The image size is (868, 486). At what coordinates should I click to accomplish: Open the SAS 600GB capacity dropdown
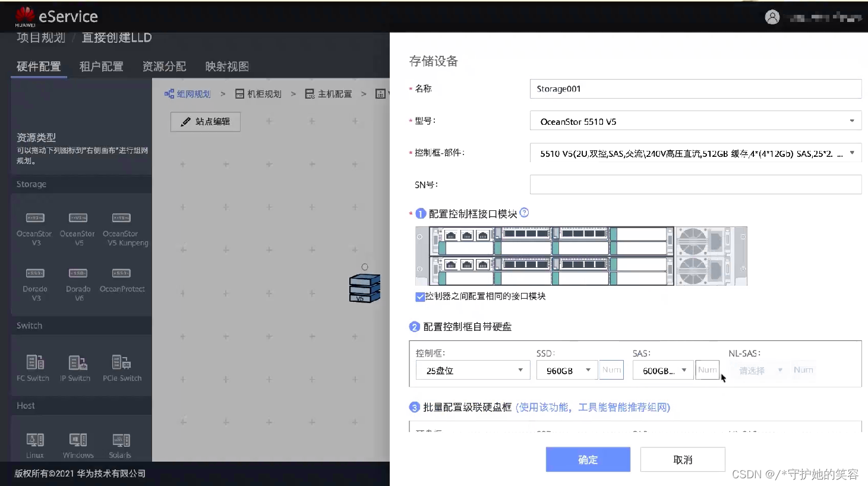tap(663, 370)
